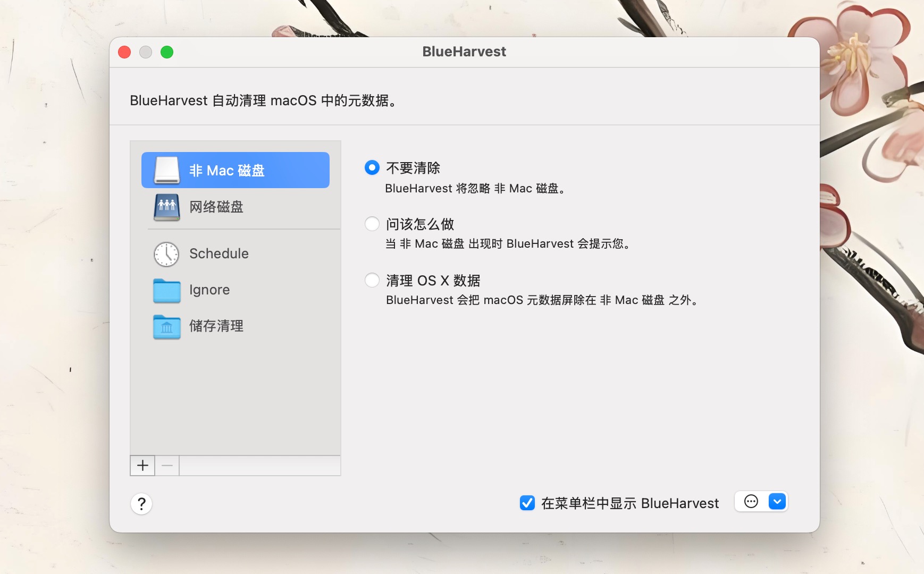The image size is (924, 574).
Task: Select 非 Mac 磁盘 in the sidebar
Action: coord(236,170)
